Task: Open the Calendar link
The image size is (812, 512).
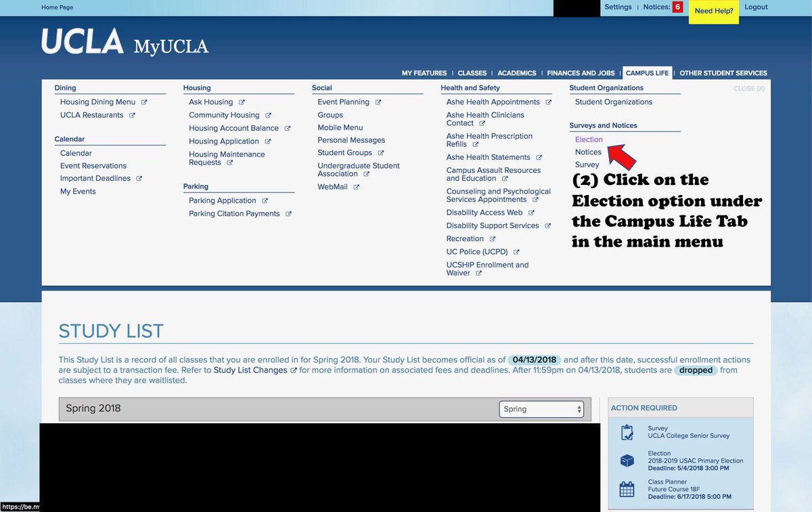Action: (76, 153)
